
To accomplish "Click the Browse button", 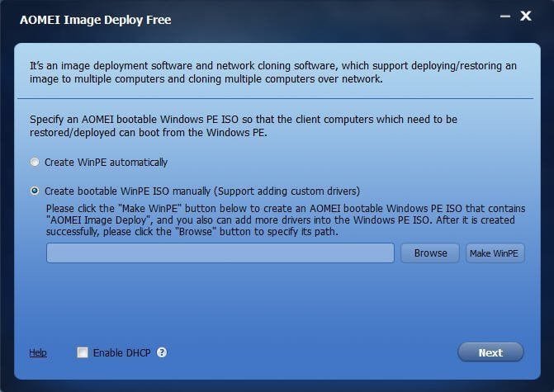I will tap(430, 253).
